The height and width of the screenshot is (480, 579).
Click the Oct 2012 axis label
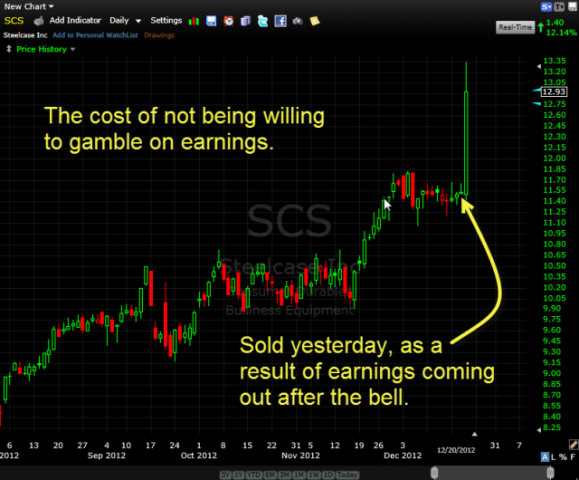point(199,456)
